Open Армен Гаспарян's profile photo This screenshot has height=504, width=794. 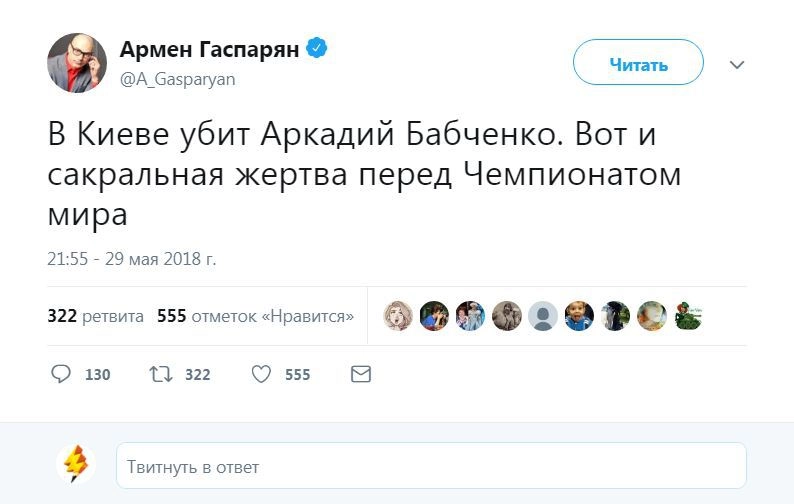coord(77,62)
